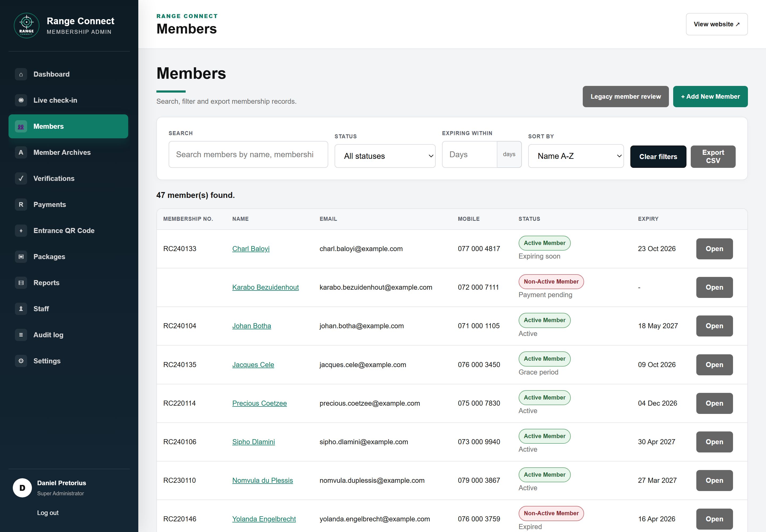The width and height of the screenshot is (766, 532).
Task: Click the Verifications checkmark icon
Action: (x=21, y=178)
